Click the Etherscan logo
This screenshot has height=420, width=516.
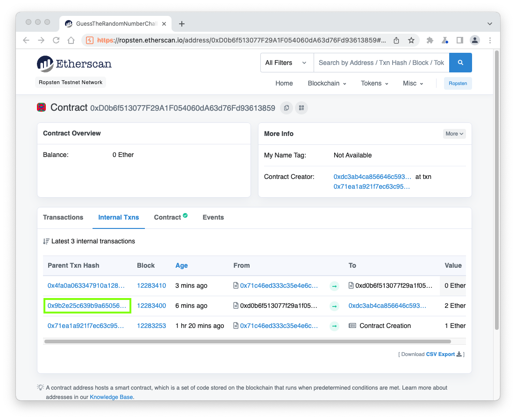pyautogui.click(x=74, y=64)
